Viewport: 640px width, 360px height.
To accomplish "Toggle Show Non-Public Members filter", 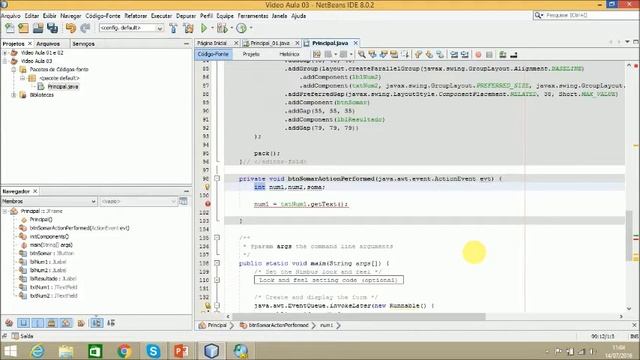I will tap(51, 323).
